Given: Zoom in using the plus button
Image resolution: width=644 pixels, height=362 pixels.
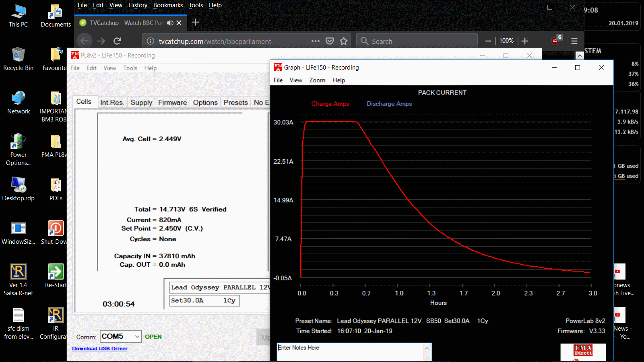Looking at the screenshot, I should click(x=525, y=41).
